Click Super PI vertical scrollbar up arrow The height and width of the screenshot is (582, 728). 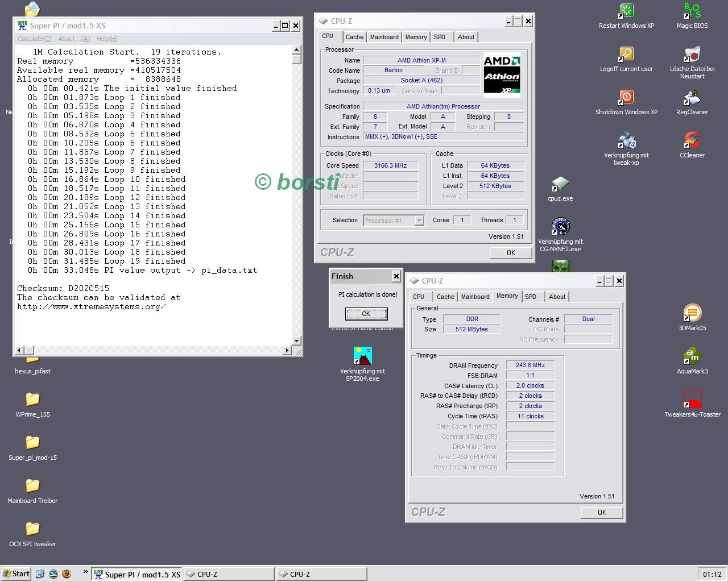pos(296,50)
